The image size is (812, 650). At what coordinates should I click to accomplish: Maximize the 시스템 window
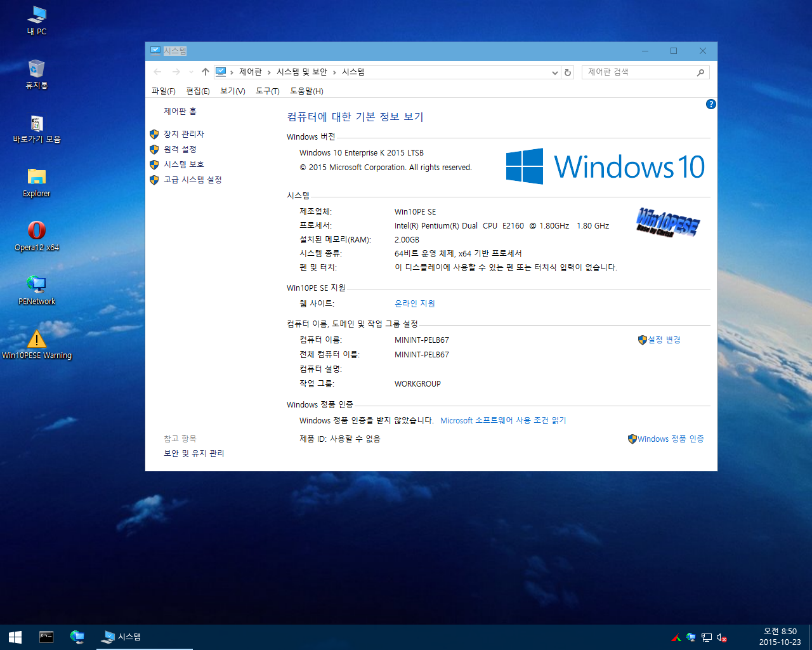[674, 51]
